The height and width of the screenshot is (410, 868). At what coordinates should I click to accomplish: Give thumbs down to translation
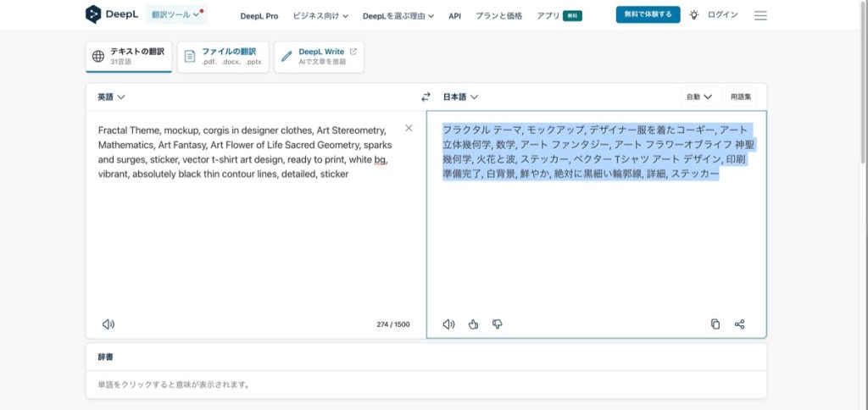pyautogui.click(x=497, y=324)
